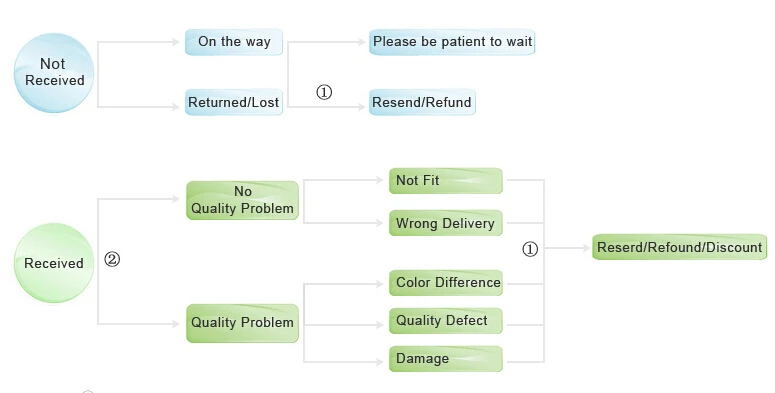775x393 pixels.
Task: Click the Quality Defect box
Action: point(446,321)
